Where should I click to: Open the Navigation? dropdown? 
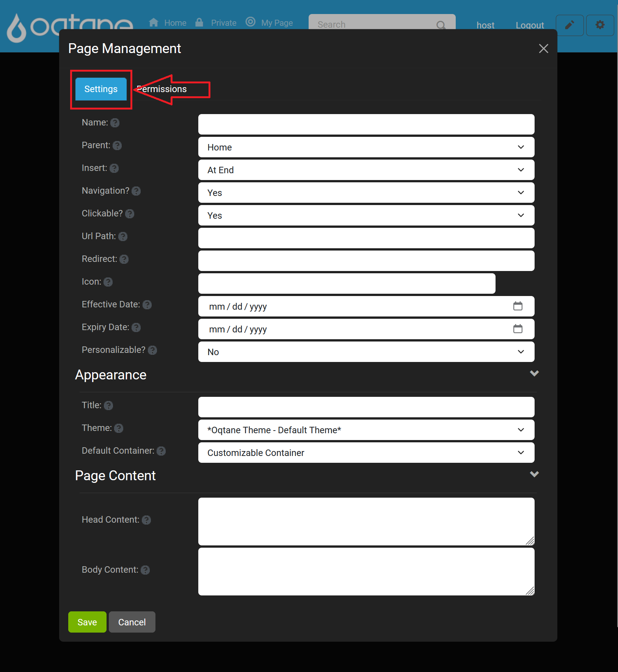click(366, 193)
